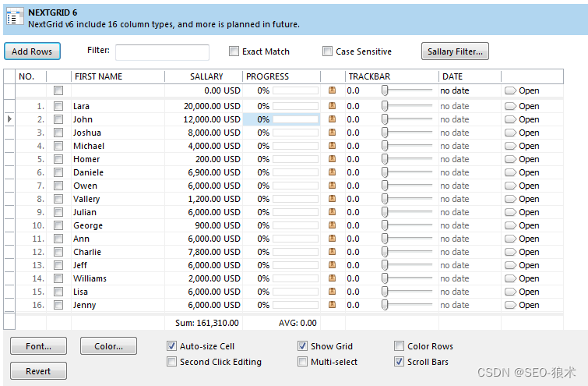Click the image icon in Lisa's row
The height and width of the screenshot is (386, 588).
pos(332,292)
